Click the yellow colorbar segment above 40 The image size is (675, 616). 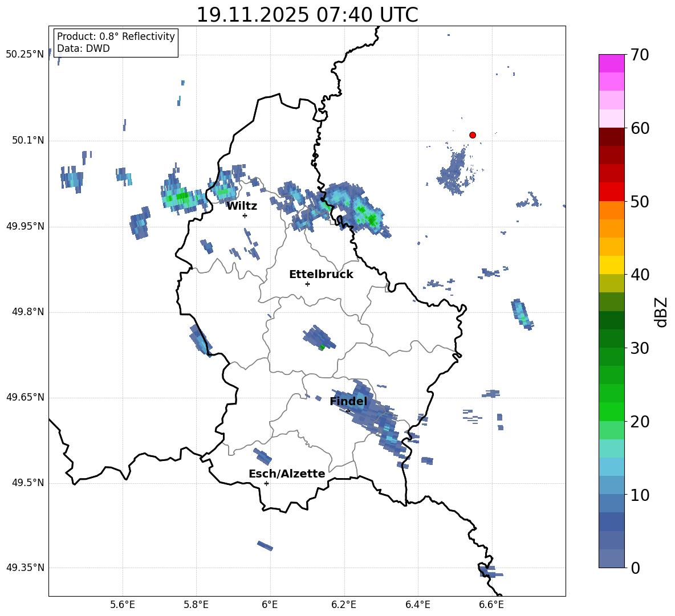pos(611,265)
